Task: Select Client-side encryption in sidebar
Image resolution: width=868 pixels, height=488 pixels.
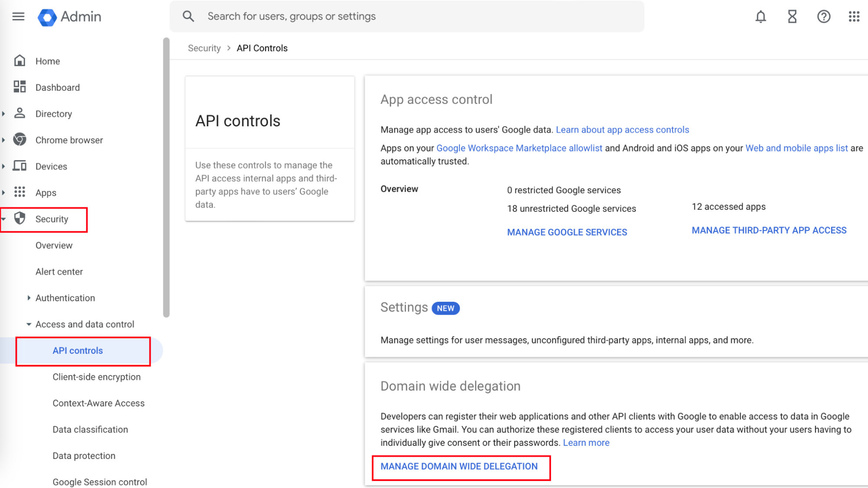Action: click(x=96, y=377)
